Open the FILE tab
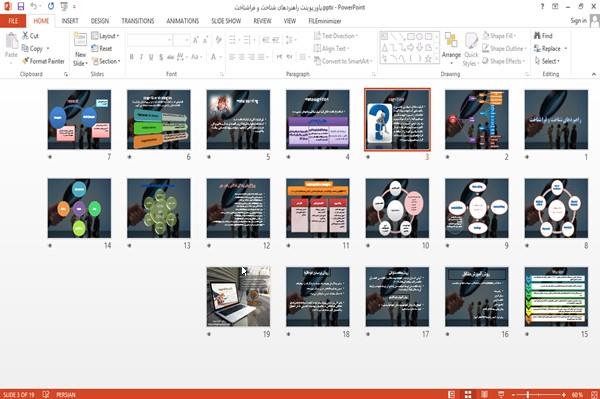Image resolution: width=600 pixels, height=399 pixels. (13, 21)
